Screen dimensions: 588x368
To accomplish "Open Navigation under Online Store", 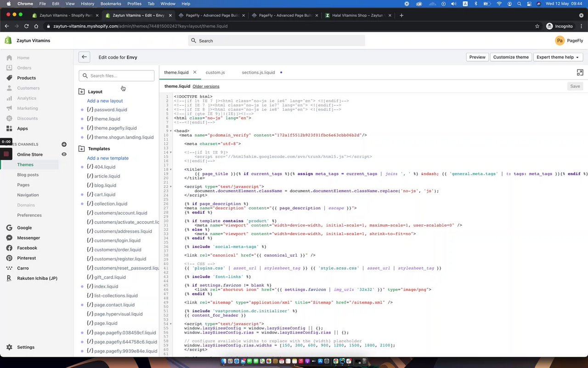I will 28,195.
